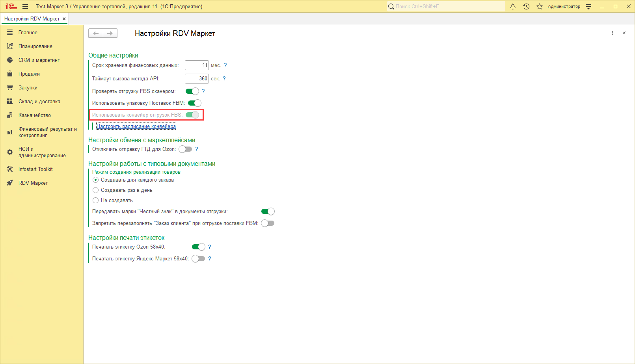635x364 pixels.
Task: Click the CRM pie chart icon
Action: point(10,60)
